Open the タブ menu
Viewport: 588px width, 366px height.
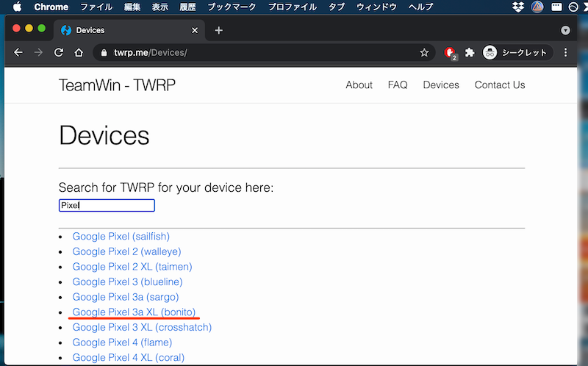[x=337, y=7]
